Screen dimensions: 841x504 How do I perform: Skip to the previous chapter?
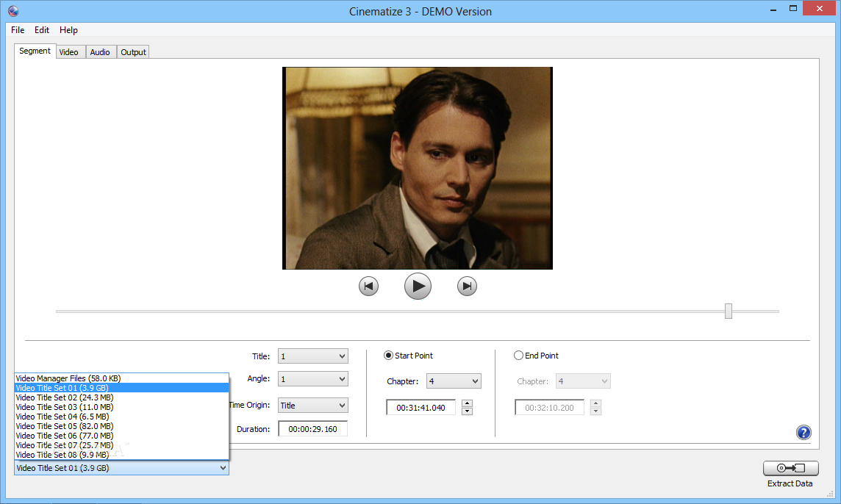coord(368,286)
